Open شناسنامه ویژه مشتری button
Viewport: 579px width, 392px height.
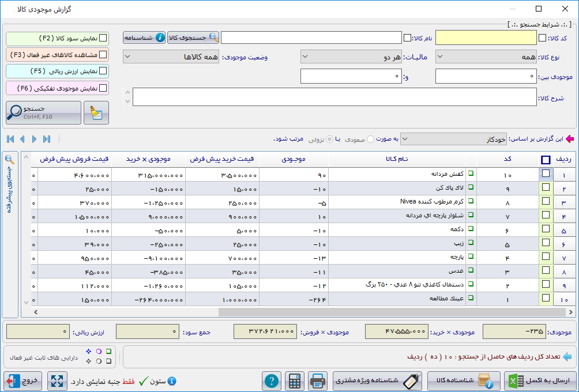pos(378,381)
